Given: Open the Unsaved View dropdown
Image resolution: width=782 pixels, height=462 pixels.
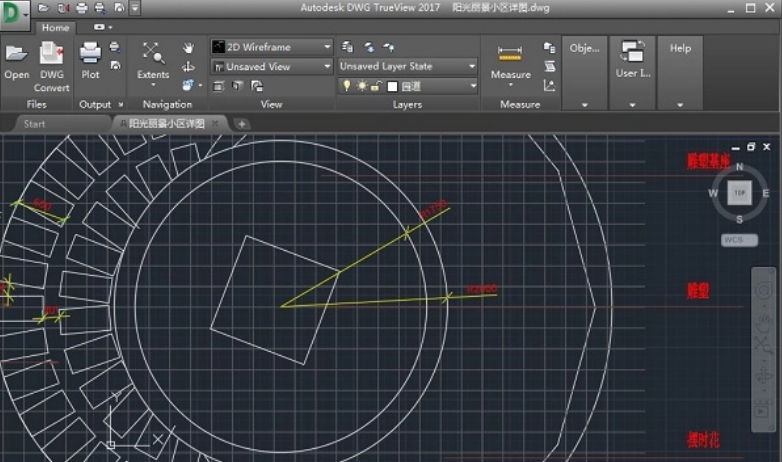Looking at the screenshot, I should click(x=271, y=66).
